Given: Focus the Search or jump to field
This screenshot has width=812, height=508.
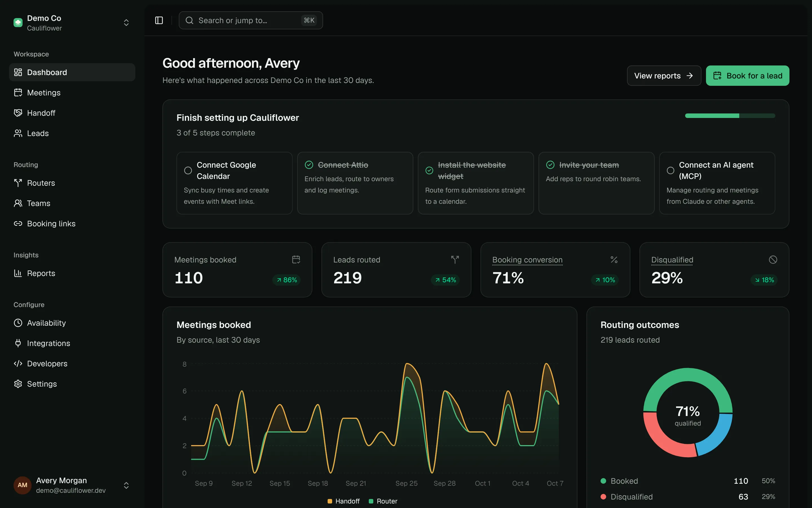Looking at the screenshot, I should pos(251,21).
